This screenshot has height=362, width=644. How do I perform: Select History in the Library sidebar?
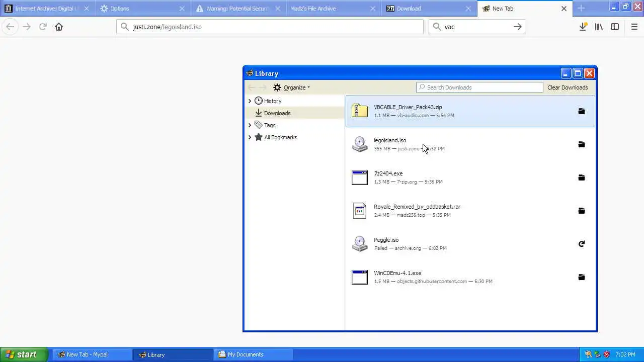295,101
